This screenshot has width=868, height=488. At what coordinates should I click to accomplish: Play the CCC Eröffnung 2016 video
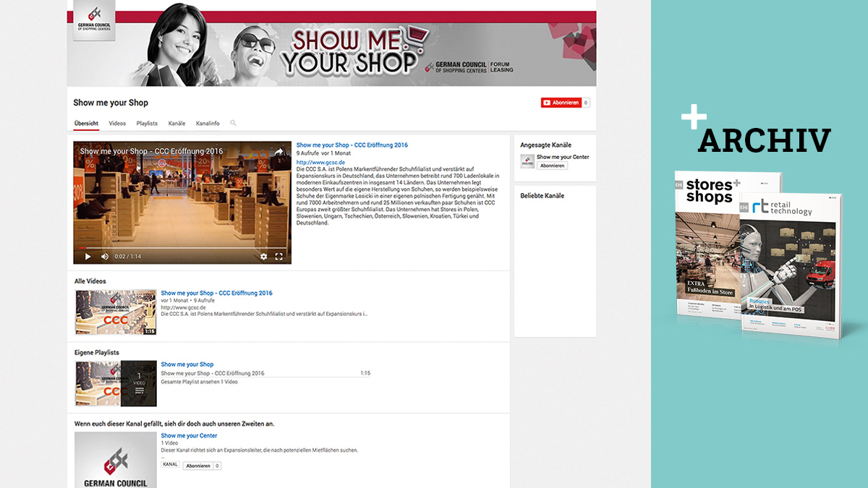click(x=88, y=257)
